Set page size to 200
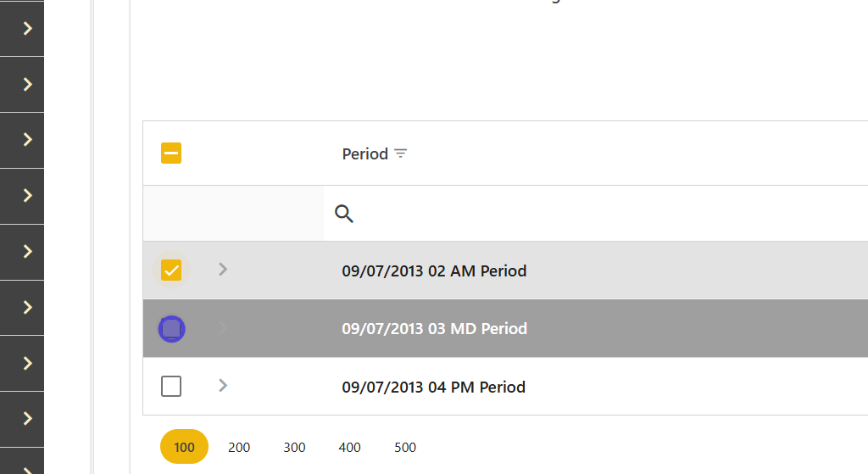This screenshot has height=474, width=868. 239,447
